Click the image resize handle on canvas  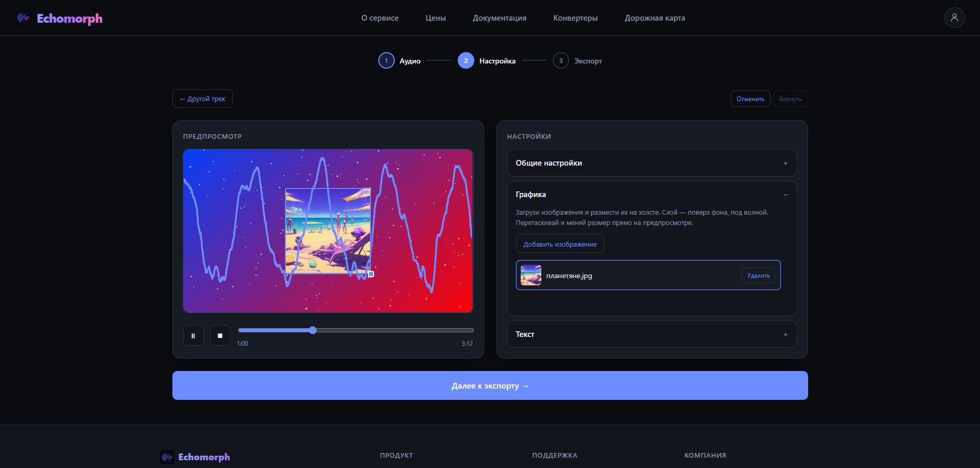click(x=371, y=274)
